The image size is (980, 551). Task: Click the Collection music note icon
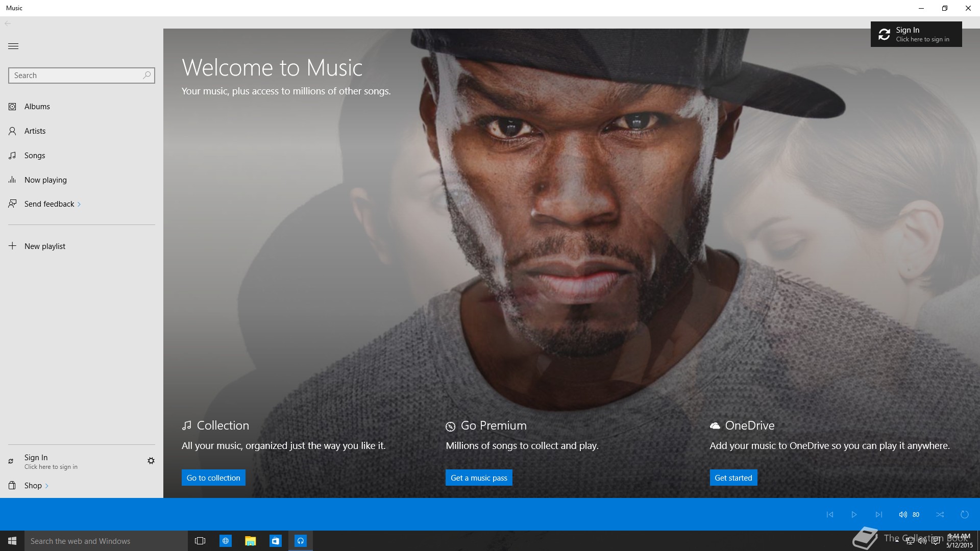(187, 425)
